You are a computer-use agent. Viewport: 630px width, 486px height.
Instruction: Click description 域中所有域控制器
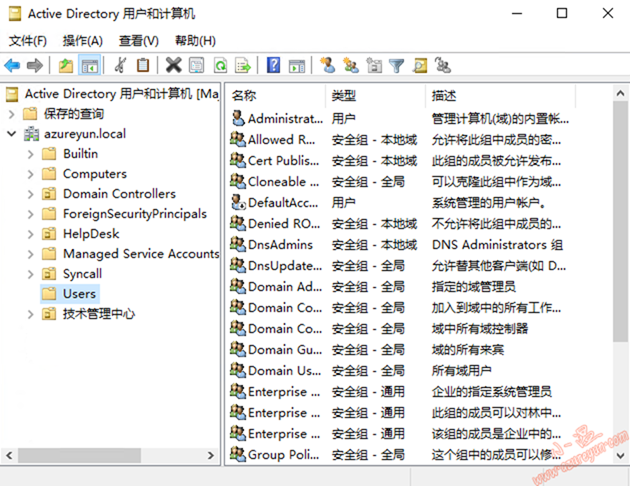coord(480,329)
